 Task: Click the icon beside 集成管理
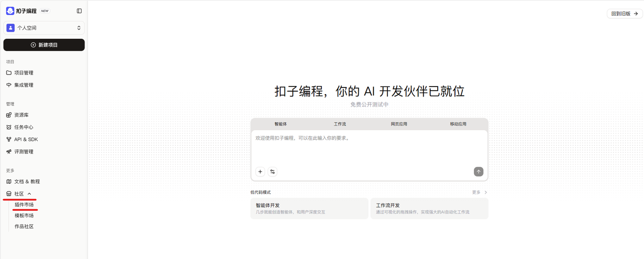click(x=9, y=85)
